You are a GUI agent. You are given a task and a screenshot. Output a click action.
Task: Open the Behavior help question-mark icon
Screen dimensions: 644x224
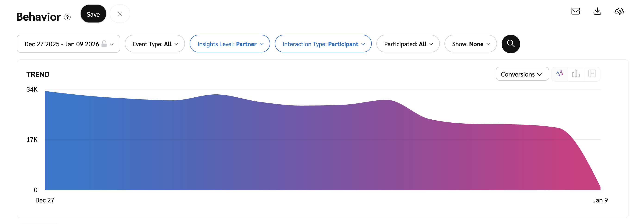(67, 17)
